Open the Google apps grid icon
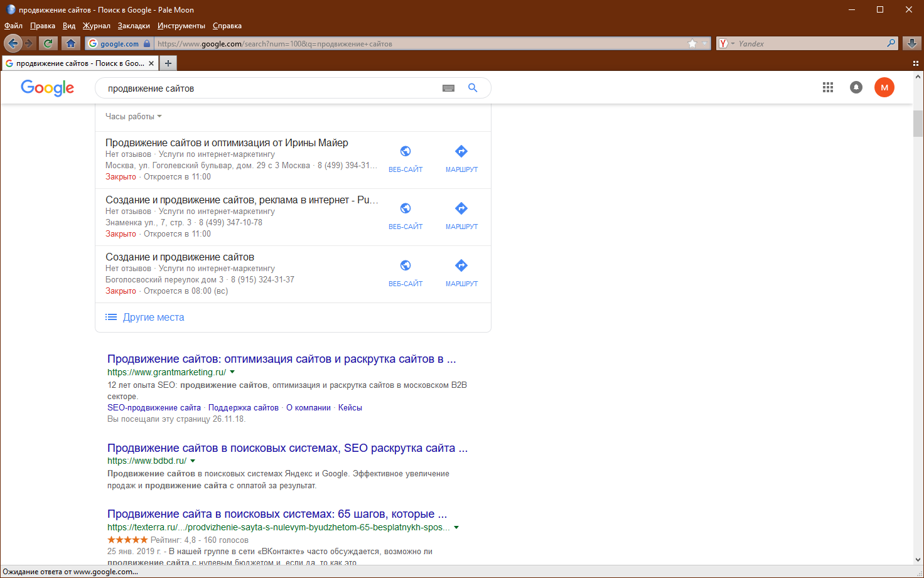The width and height of the screenshot is (924, 578). (828, 87)
